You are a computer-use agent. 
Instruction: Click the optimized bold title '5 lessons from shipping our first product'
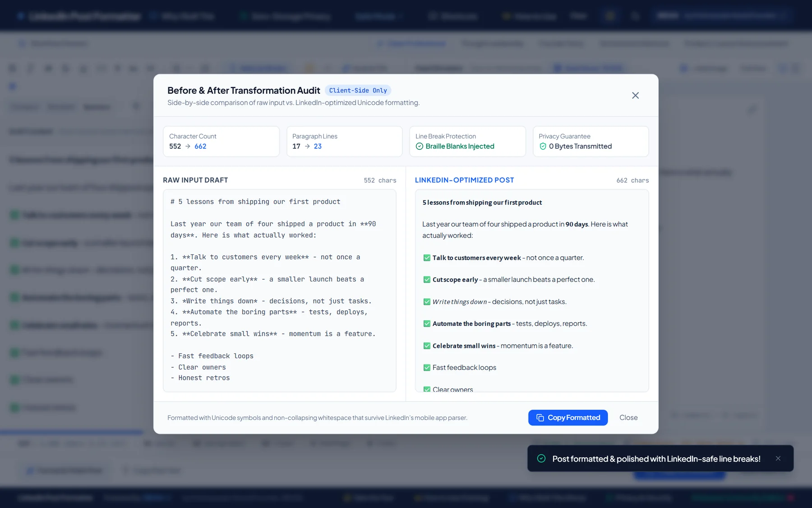point(482,203)
